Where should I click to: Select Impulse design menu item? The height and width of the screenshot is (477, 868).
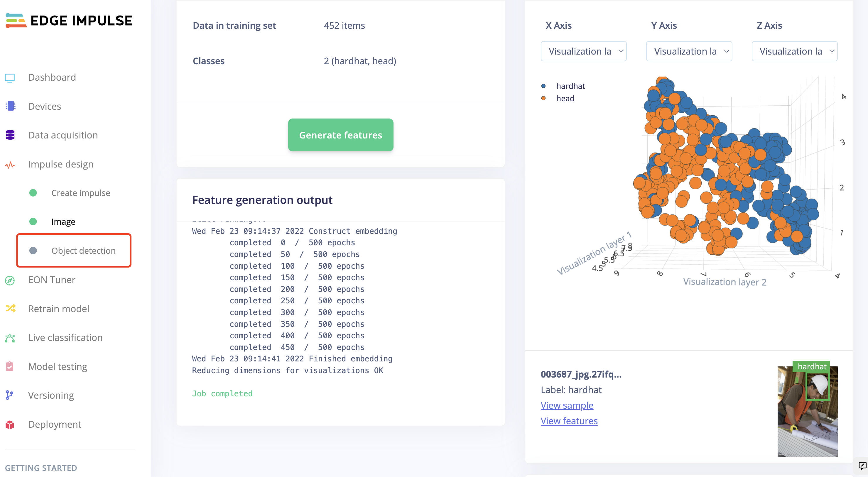click(x=61, y=164)
